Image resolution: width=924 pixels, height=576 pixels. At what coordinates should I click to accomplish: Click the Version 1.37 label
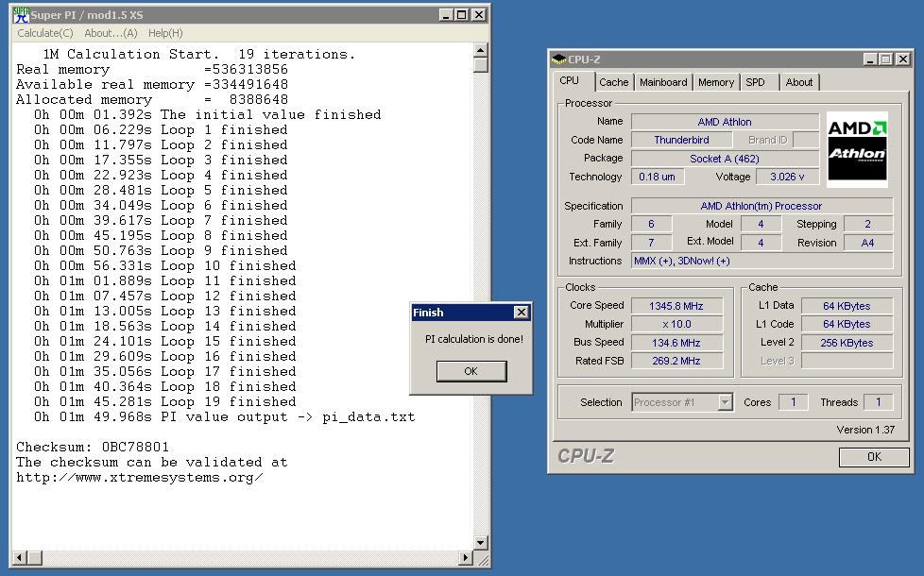[x=865, y=430]
